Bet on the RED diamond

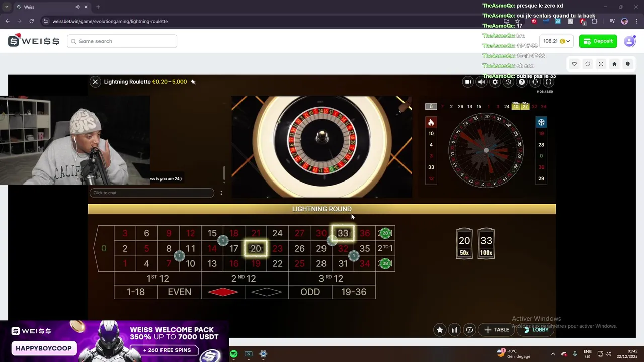pos(223,292)
